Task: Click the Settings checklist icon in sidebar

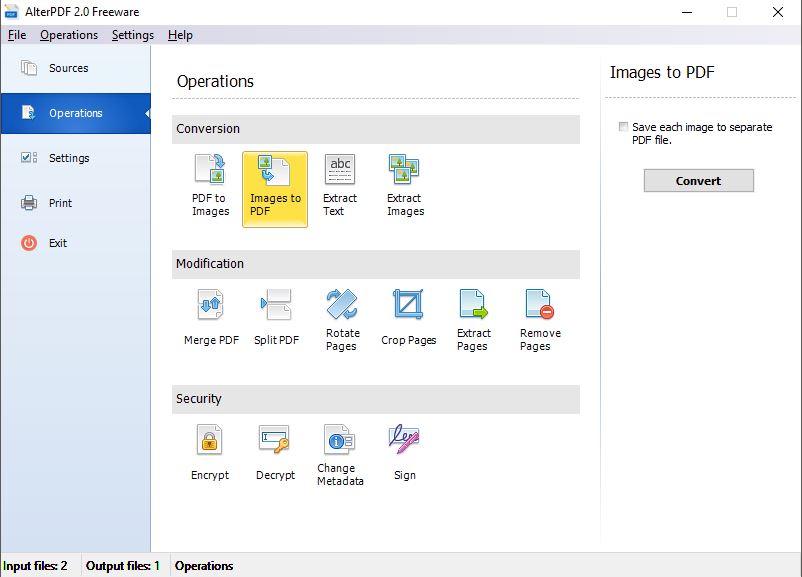Action: (x=29, y=158)
